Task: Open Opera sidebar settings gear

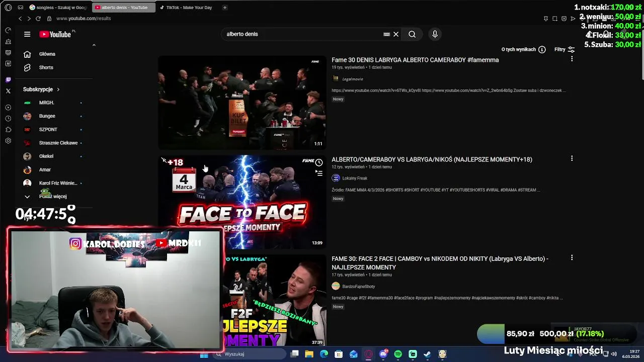Action: (x=8, y=141)
